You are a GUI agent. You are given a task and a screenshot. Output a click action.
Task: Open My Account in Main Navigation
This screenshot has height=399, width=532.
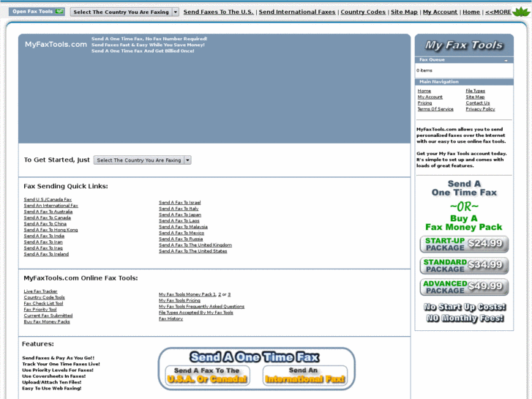(430, 97)
